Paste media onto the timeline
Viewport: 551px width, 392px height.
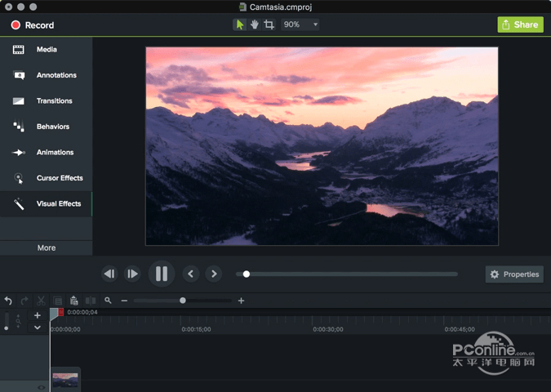pos(73,301)
